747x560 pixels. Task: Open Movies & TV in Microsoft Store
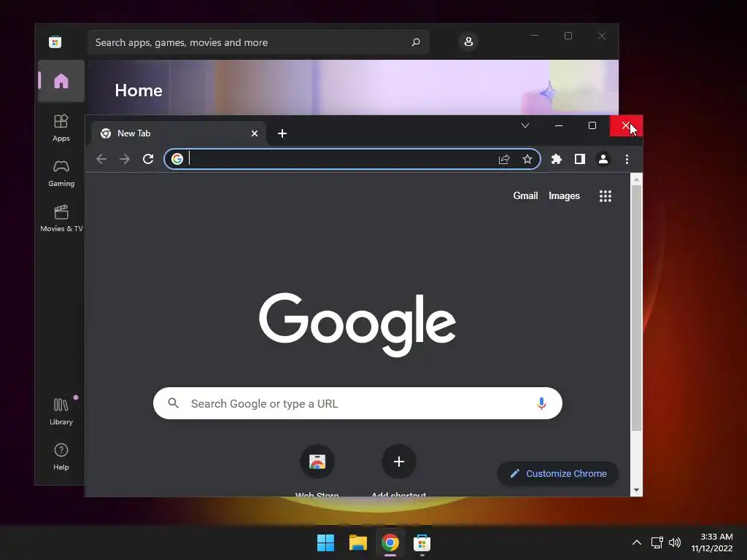pyautogui.click(x=61, y=218)
